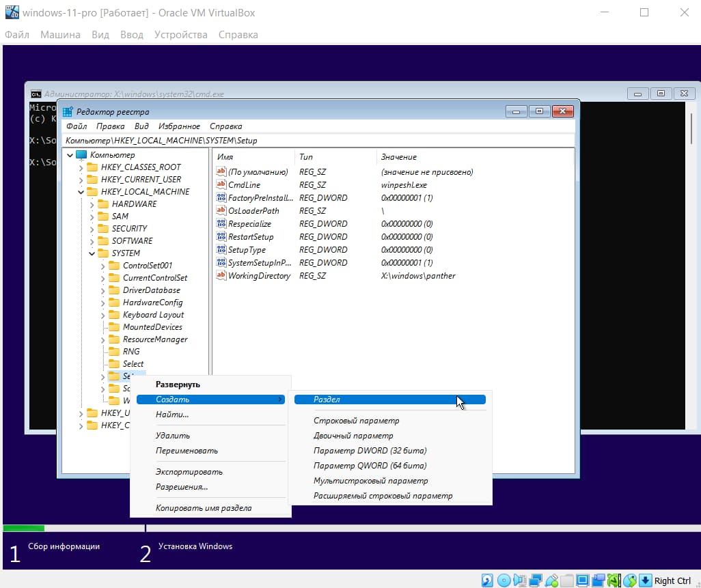Viewport: 701px width, 588px height.
Task: Click the FactoryPreInstall DWORD value icon
Action: 221,197
